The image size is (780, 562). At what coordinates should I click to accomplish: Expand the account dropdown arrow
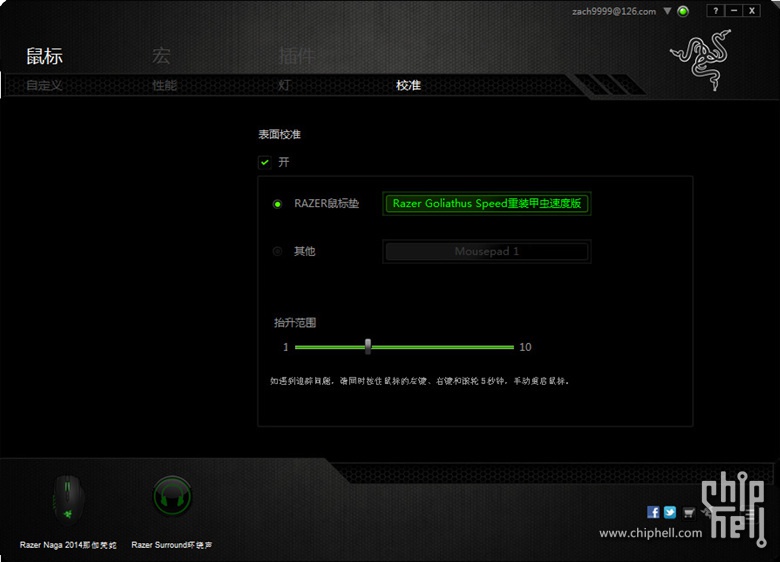[668, 11]
